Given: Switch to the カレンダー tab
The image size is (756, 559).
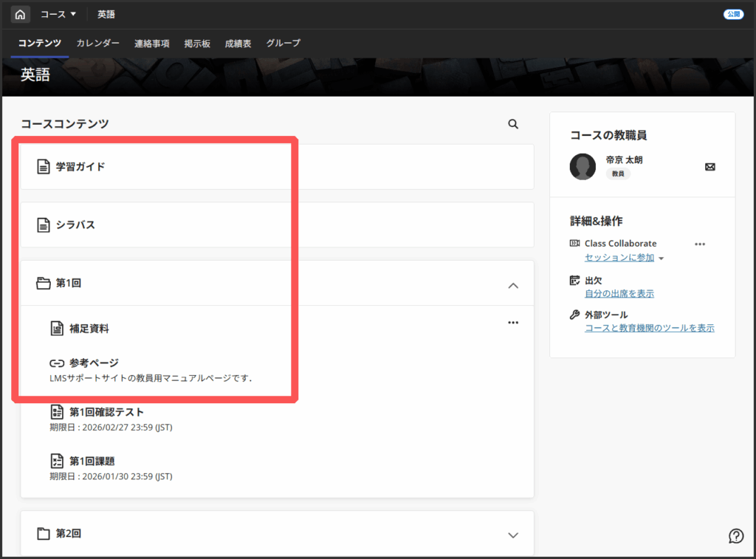Looking at the screenshot, I should pos(97,44).
